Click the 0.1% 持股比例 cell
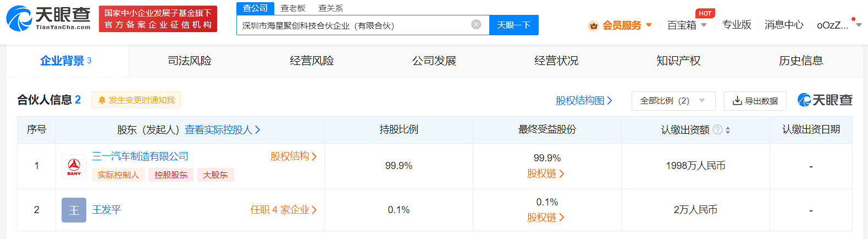Screen dimensions: 868x239 point(399,210)
